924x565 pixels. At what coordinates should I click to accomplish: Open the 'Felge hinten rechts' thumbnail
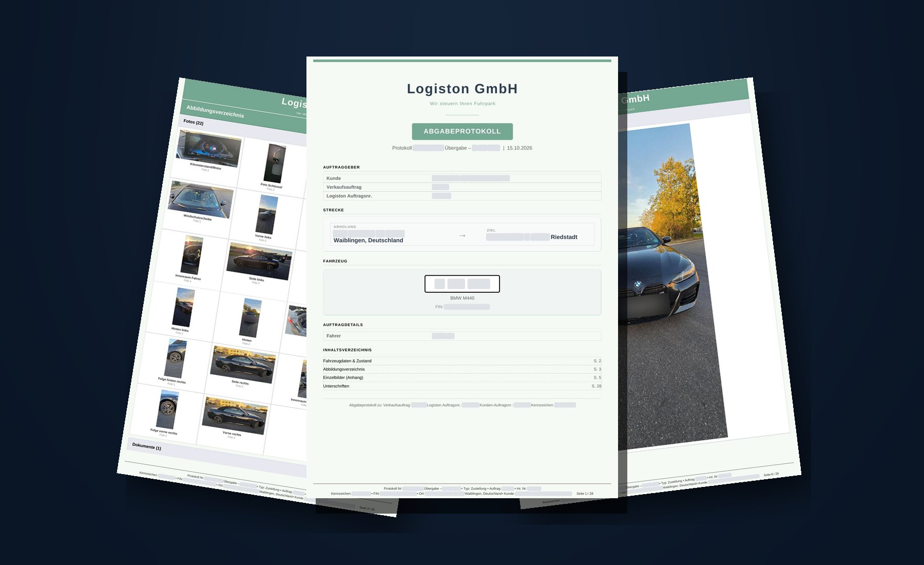click(176, 358)
